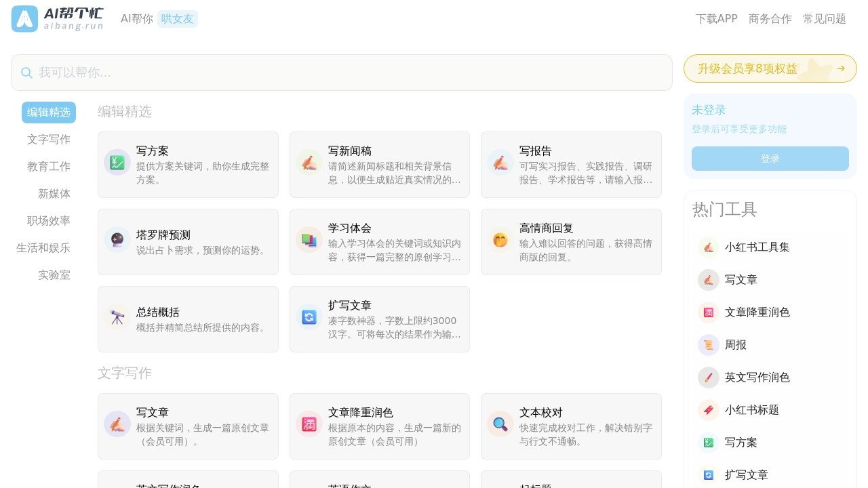868x488 pixels.
Task: Focus the 我可以帮你 search field
Action: (x=339, y=73)
